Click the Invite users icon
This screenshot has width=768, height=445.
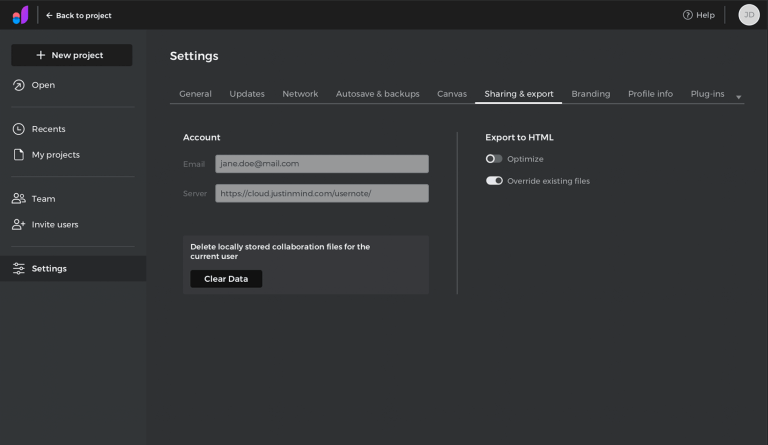tap(19, 225)
